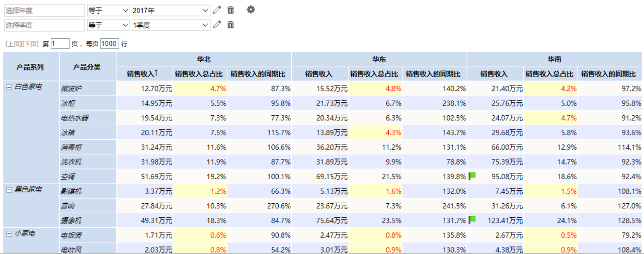Open the 等于 operator dropdown for quarter
644x254 pixels.
pyautogui.click(x=108, y=25)
